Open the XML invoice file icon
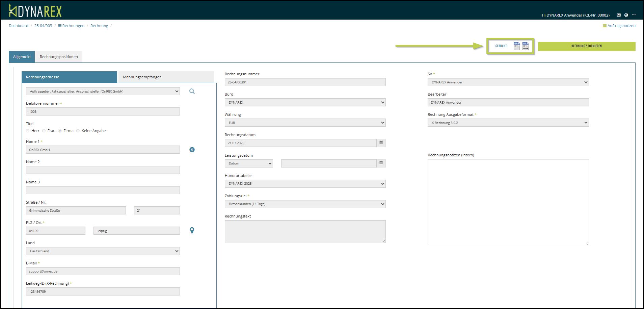644x309 pixels. [516, 46]
